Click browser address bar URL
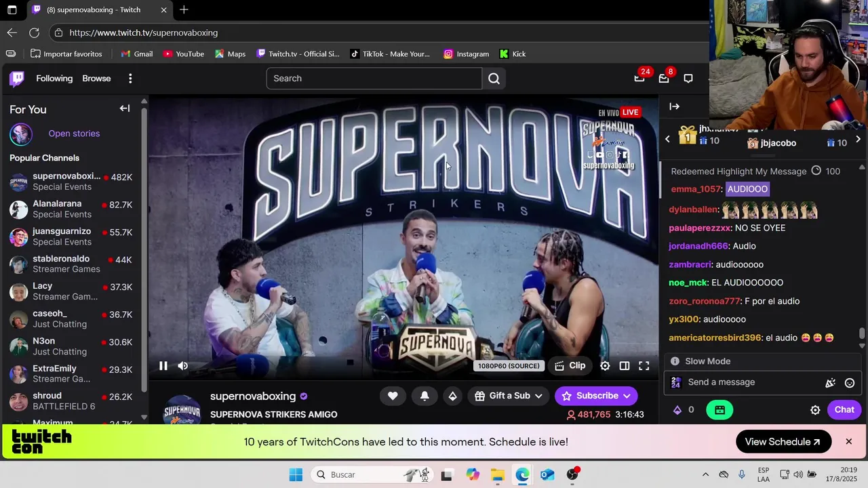Viewport: 868px width, 488px height. point(143,33)
